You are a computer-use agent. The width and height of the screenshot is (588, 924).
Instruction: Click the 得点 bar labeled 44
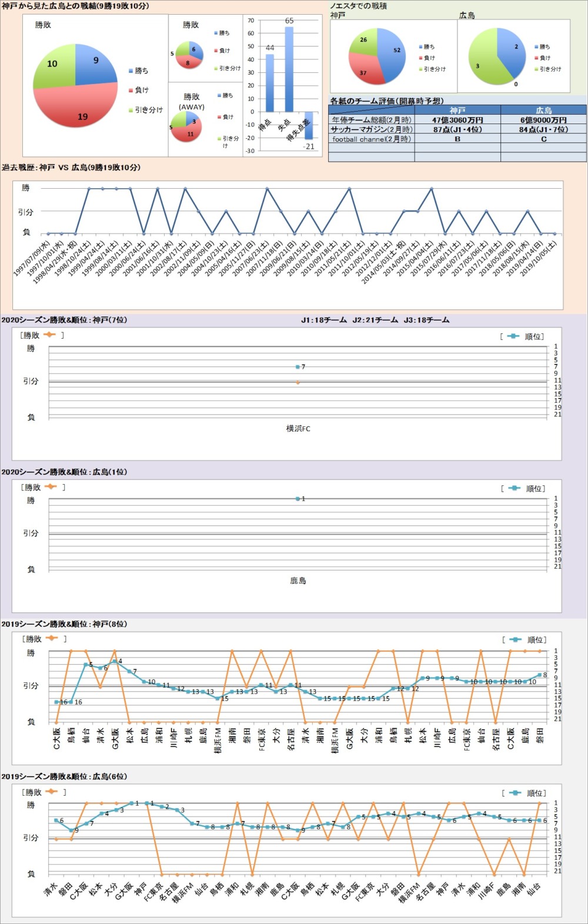(x=269, y=82)
